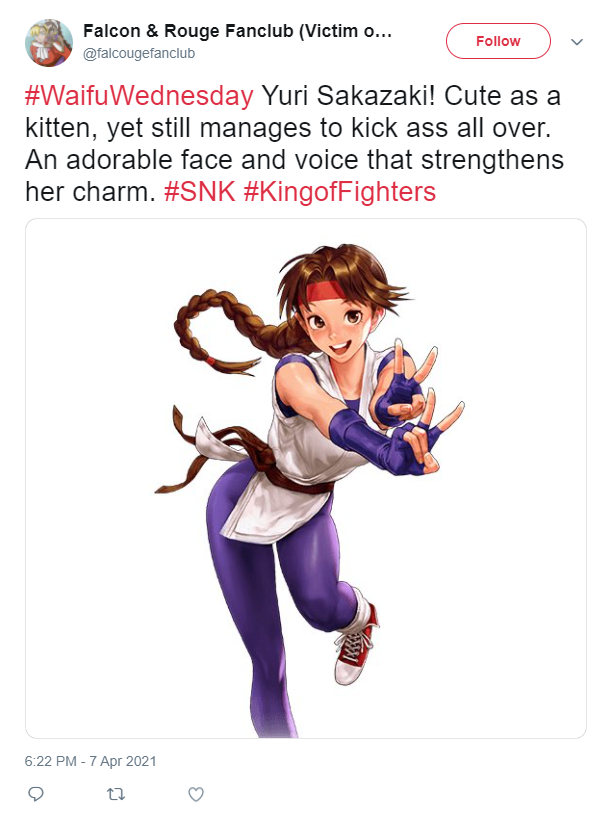Click the retweet arrows icon

pos(116,794)
